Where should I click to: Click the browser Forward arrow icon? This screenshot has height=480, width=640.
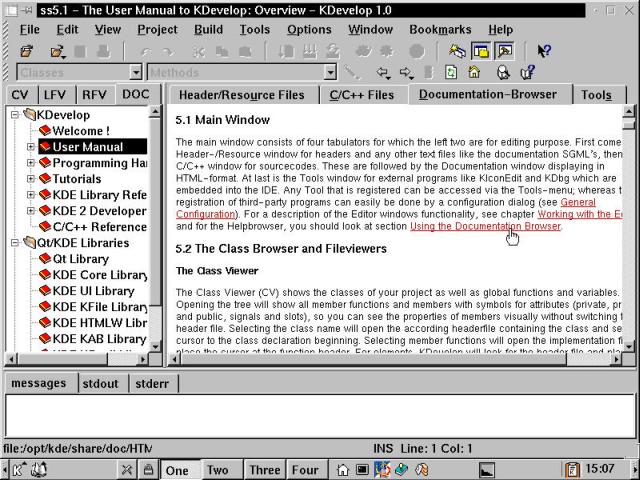click(x=407, y=73)
